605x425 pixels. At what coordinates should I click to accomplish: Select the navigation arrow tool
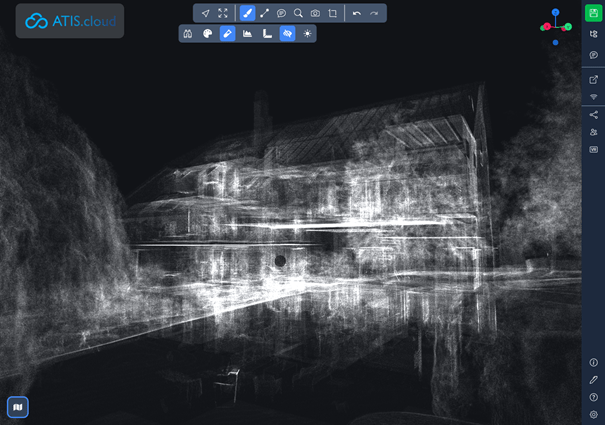point(205,13)
